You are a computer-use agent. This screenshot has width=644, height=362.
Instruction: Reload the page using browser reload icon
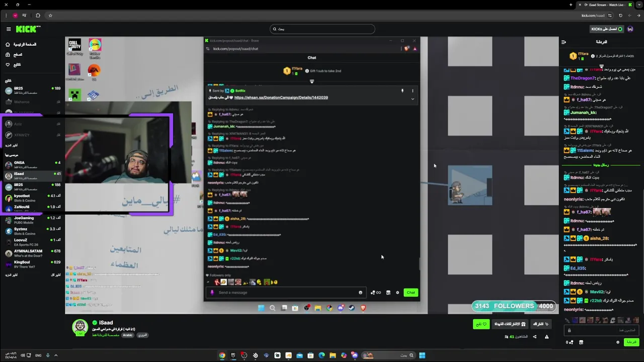(620, 15)
